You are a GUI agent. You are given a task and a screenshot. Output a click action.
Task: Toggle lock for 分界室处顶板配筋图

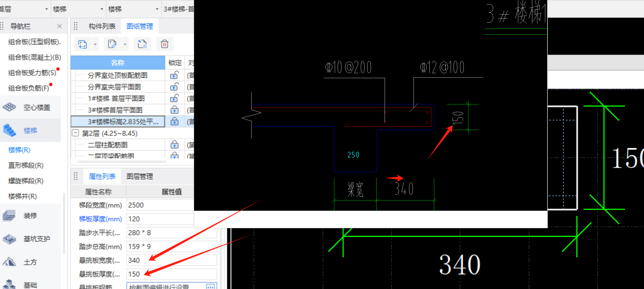tap(174, 75)
